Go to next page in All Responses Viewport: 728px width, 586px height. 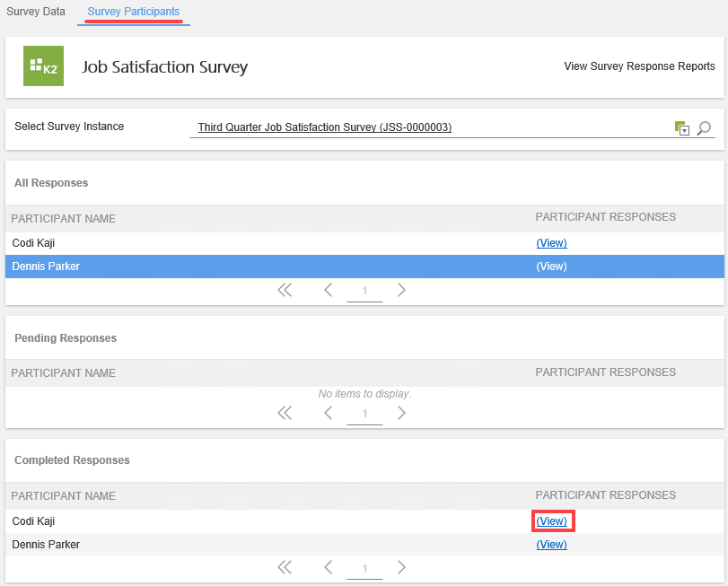click(x=401, y=290)
